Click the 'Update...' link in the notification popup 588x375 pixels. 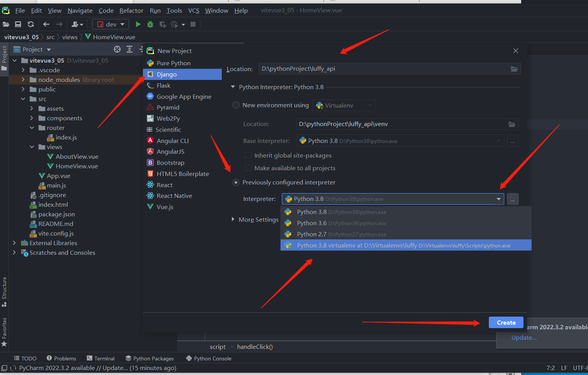click(524, 337)
